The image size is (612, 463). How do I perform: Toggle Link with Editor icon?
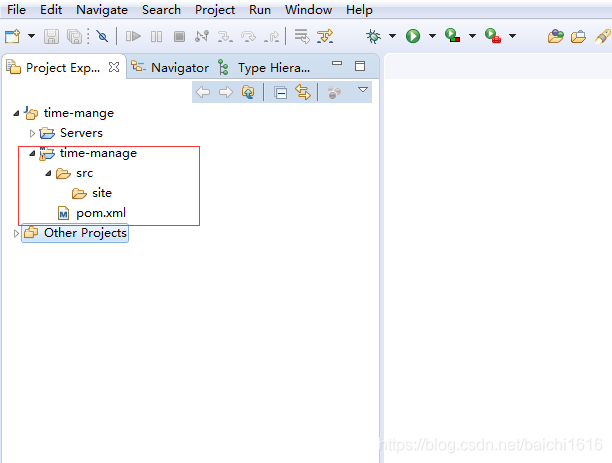302,93
